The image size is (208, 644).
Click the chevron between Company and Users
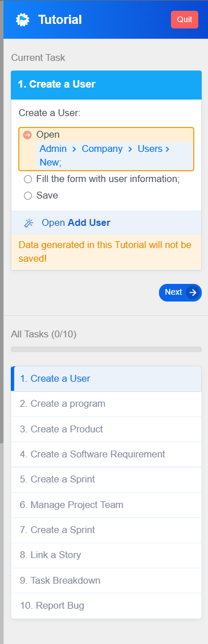coord(130,149)
